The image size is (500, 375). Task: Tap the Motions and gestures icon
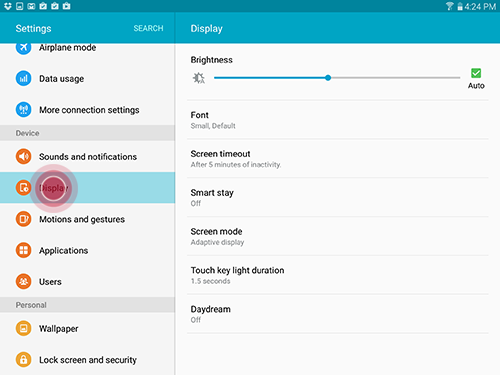23,219
